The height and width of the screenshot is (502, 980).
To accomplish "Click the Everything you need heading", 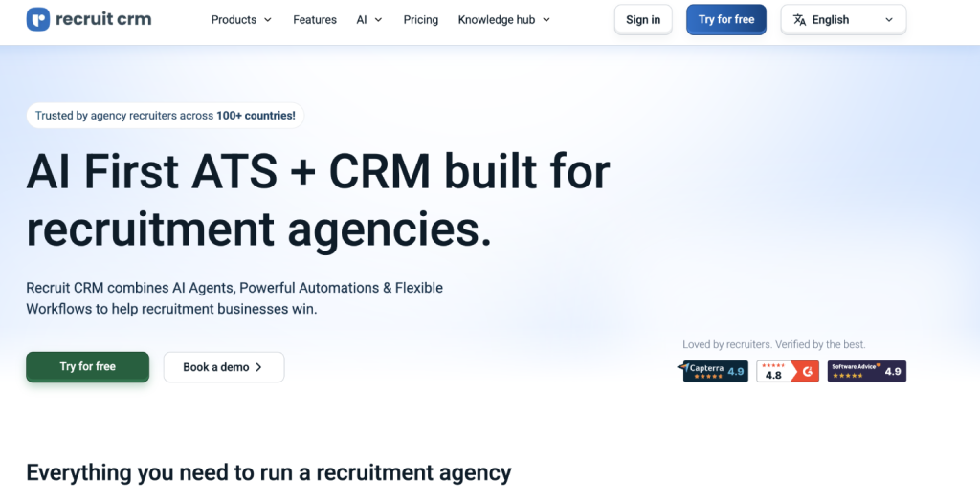I will 269,472.
